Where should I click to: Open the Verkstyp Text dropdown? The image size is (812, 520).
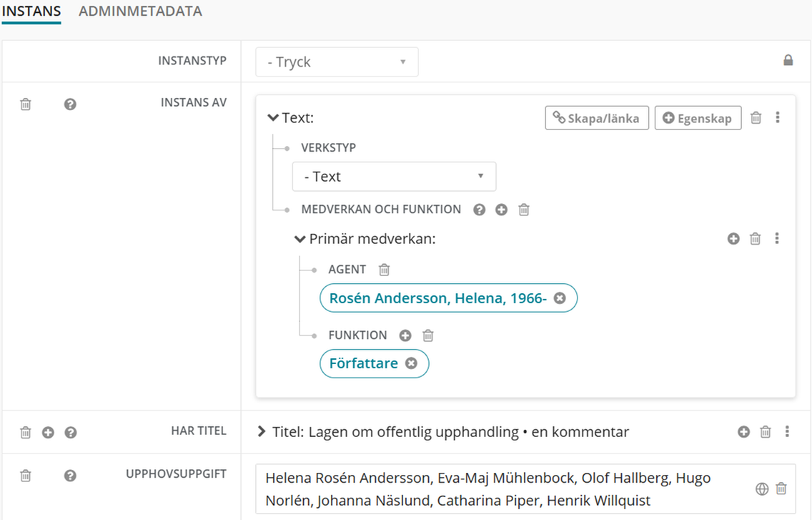[394, 177]
